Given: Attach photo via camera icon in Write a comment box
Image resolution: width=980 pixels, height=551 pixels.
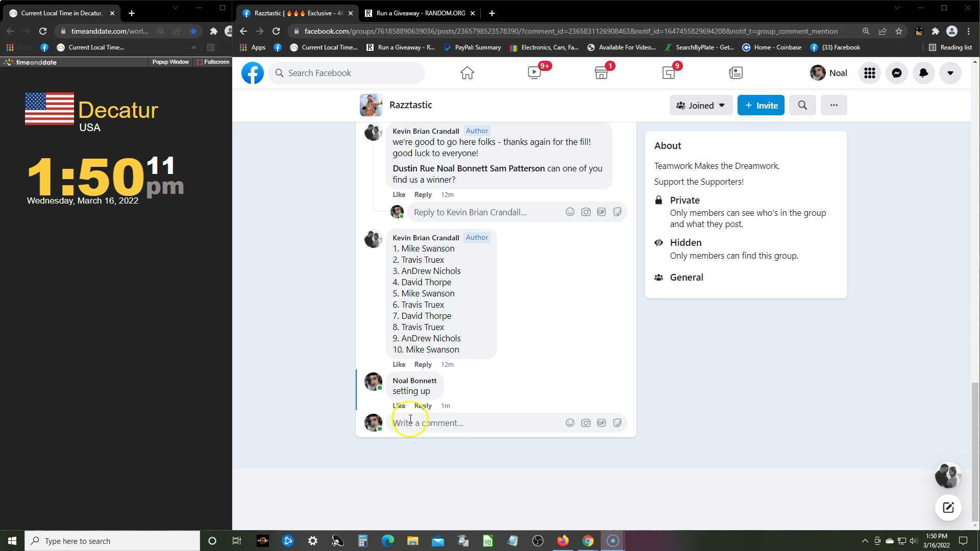Looking at the screenshot, I should 585,423.
